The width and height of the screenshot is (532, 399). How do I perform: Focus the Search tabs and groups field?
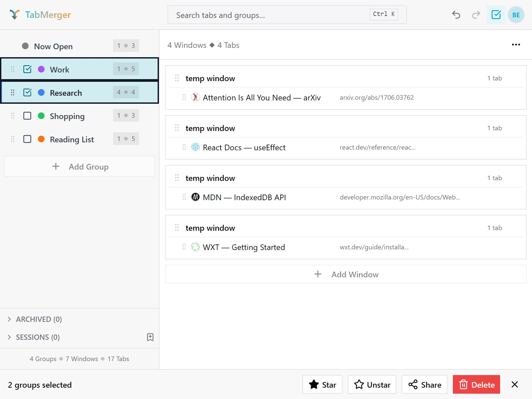pyautogui.click(x=287, y=15)
